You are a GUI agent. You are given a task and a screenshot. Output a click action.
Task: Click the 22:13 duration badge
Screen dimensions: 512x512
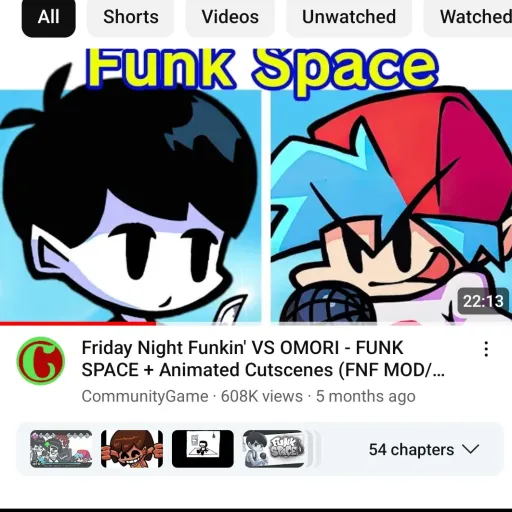(483, 301)
